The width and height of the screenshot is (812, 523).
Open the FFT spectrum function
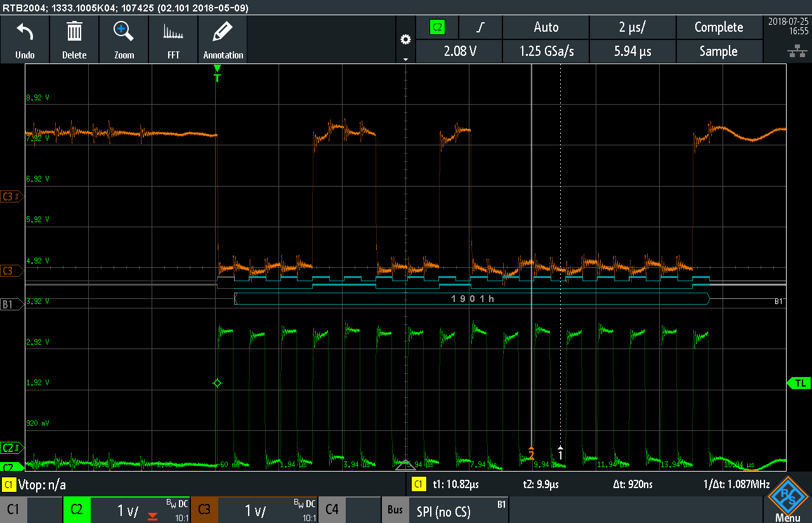[x=173, y=39]
